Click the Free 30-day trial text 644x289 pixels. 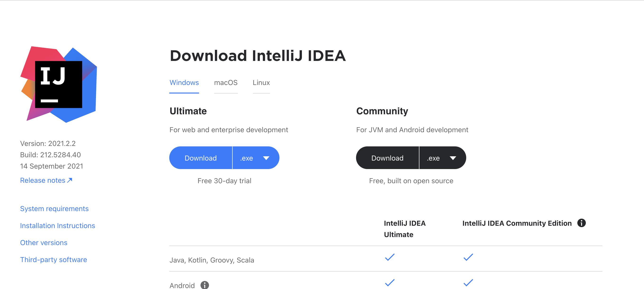pos(225,181)
